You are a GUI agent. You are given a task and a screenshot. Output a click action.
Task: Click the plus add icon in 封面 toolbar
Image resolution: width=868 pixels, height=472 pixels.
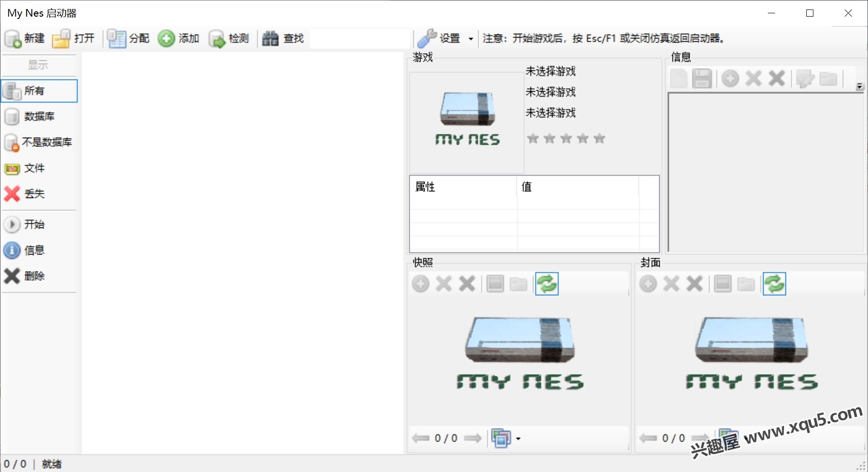pyautogui.click(x=648, y=284)
